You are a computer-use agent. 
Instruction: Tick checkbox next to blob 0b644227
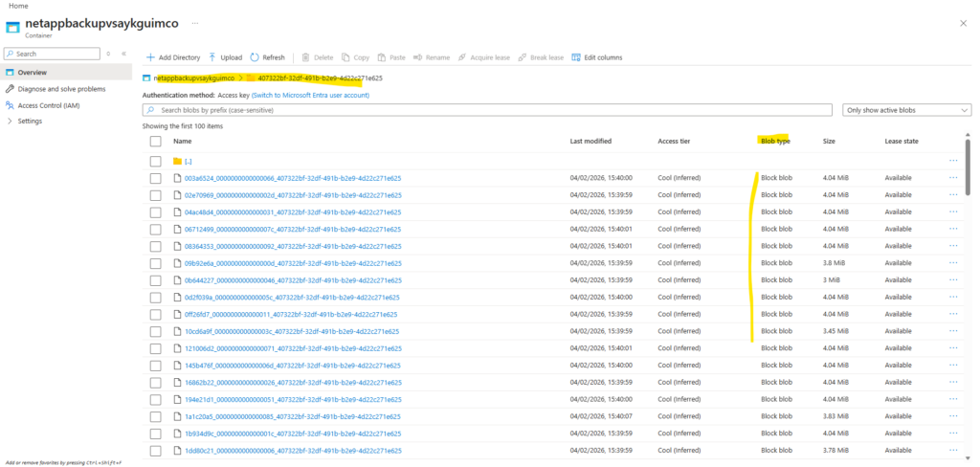pyautogui.click(x=155, y=280)
